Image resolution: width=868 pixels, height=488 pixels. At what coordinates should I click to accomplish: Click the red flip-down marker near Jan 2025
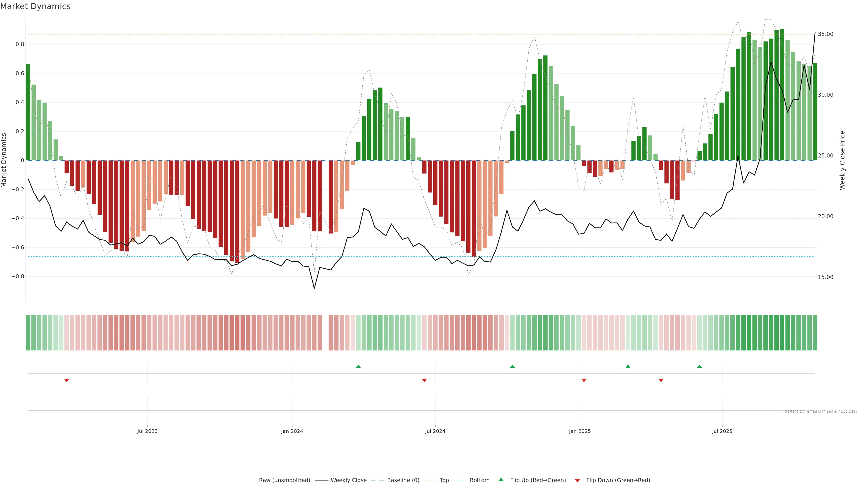point(584,380)
